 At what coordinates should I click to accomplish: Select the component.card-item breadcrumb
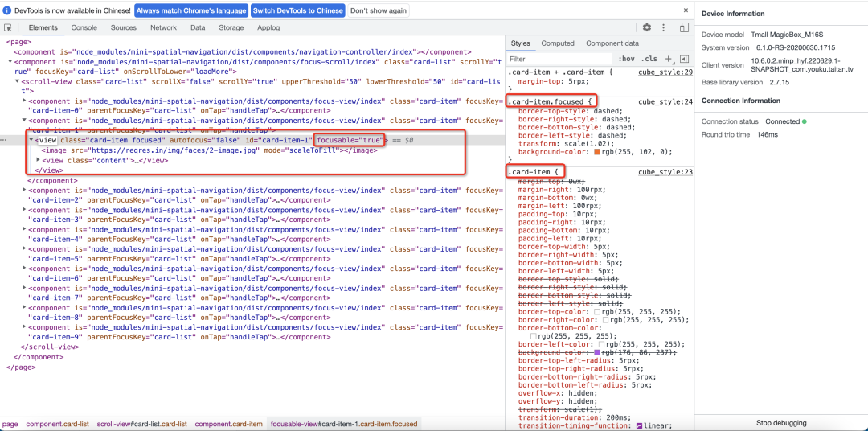click(228, 424)
